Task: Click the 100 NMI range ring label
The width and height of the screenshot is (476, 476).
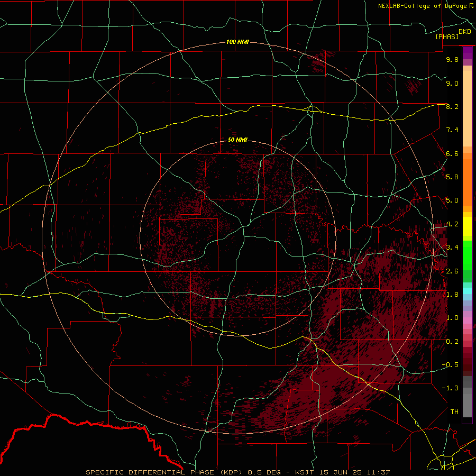Action: [x=237, y=42]
